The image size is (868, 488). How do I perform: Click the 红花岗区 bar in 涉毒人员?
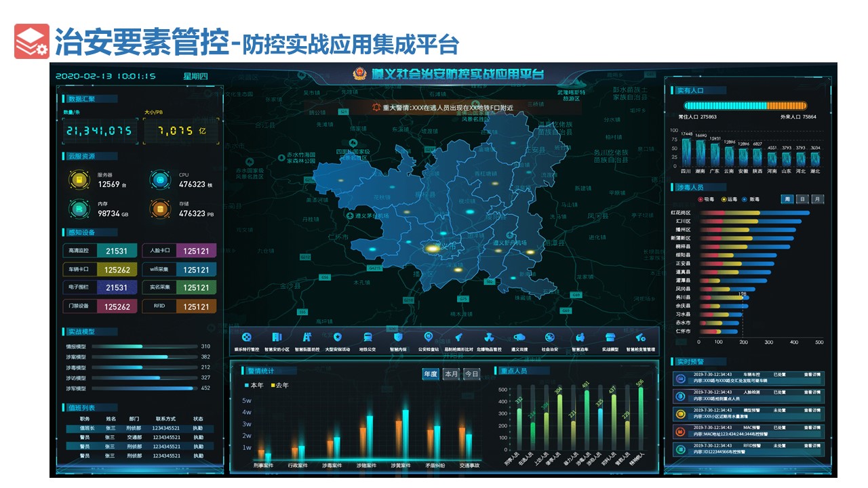click(753, 213)
